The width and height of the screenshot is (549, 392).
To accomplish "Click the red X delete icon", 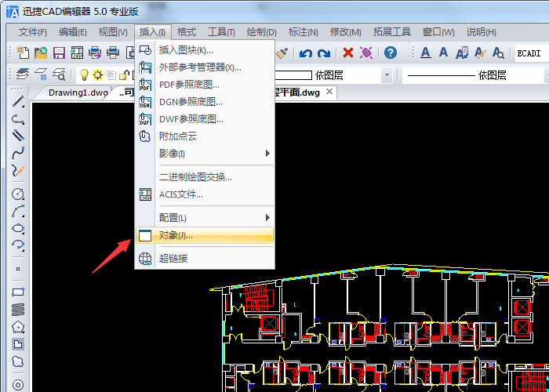I will (348, 53).
